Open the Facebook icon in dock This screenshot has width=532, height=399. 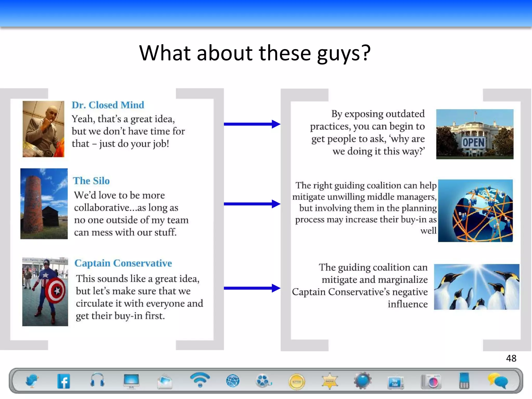[64, 381]
